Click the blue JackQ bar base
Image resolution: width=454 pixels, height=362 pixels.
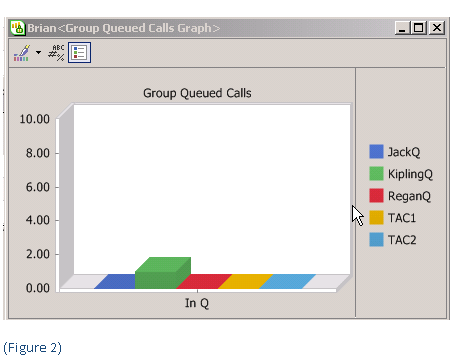pos(115,282)
